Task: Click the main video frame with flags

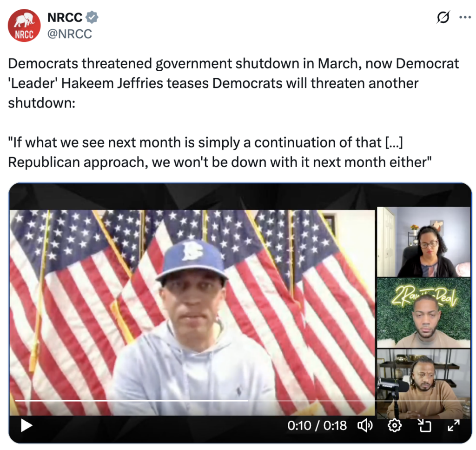Action: (192, 312)
